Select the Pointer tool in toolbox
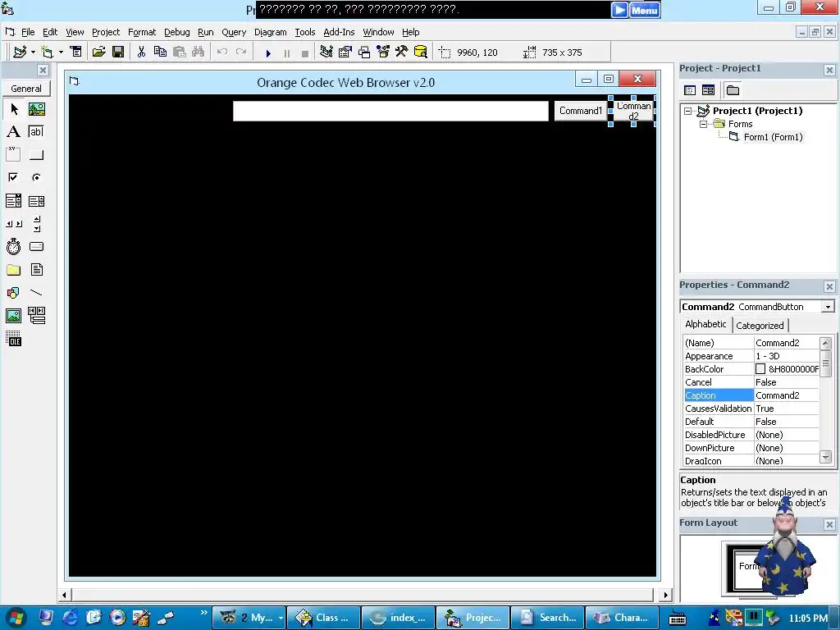840x630 pixels. pos(14,109)
